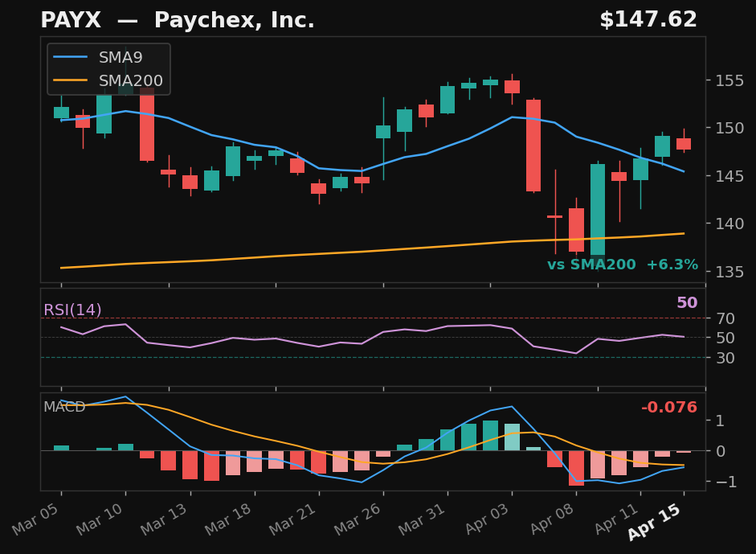756x554 pixels.
Task: Click the Mar 13 date label
Action: click(x=165, y=519)
